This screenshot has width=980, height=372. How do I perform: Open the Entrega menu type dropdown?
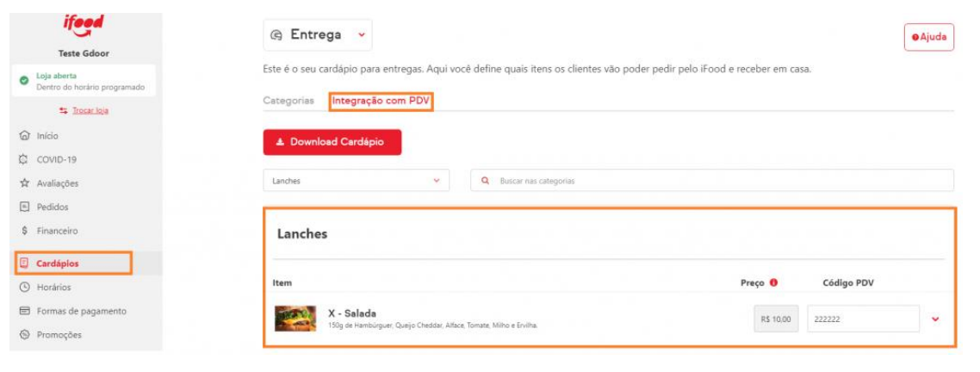(318, 35)
